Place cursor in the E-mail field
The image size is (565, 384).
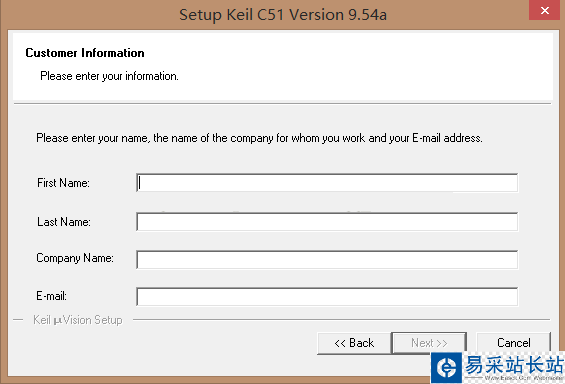coord(327,297)
